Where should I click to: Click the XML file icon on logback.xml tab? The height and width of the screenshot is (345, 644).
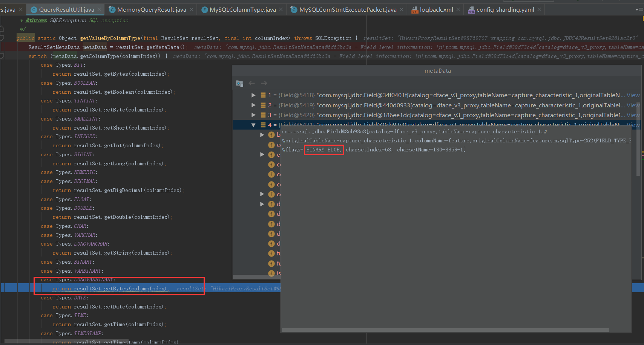click(x=414, y=9)
